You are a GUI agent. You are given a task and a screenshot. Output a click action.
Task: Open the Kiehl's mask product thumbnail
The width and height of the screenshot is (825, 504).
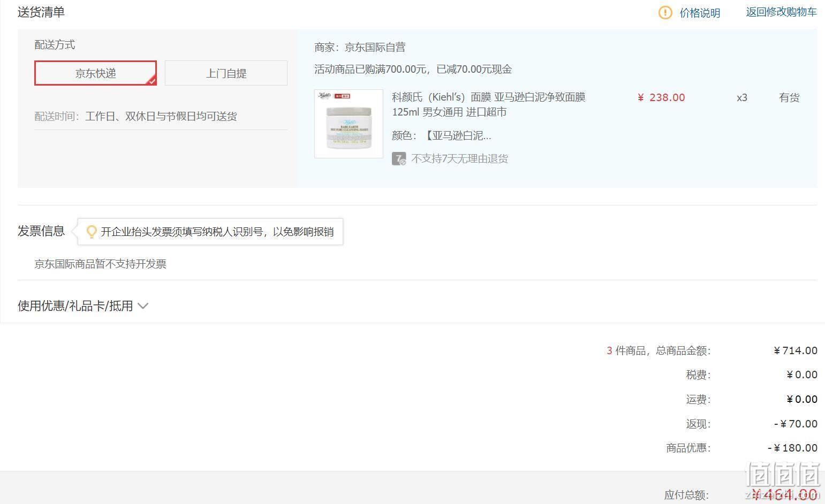click(349, 124)
